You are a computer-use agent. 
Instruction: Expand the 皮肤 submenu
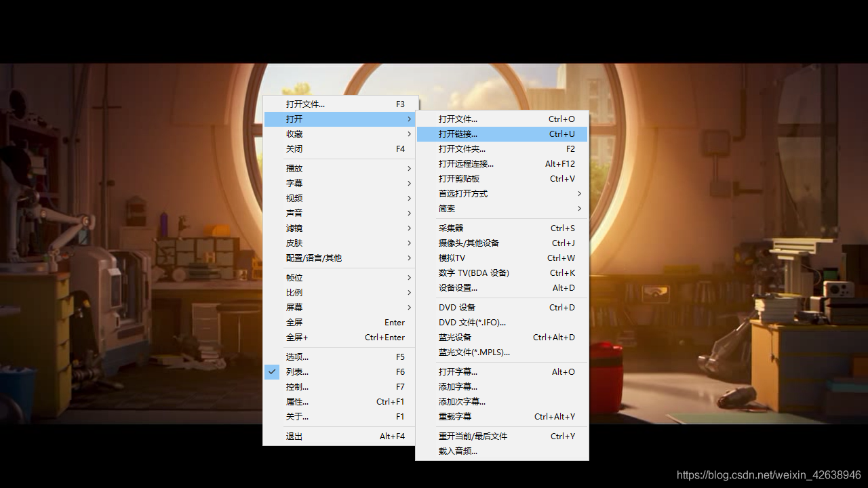(340, 243)
